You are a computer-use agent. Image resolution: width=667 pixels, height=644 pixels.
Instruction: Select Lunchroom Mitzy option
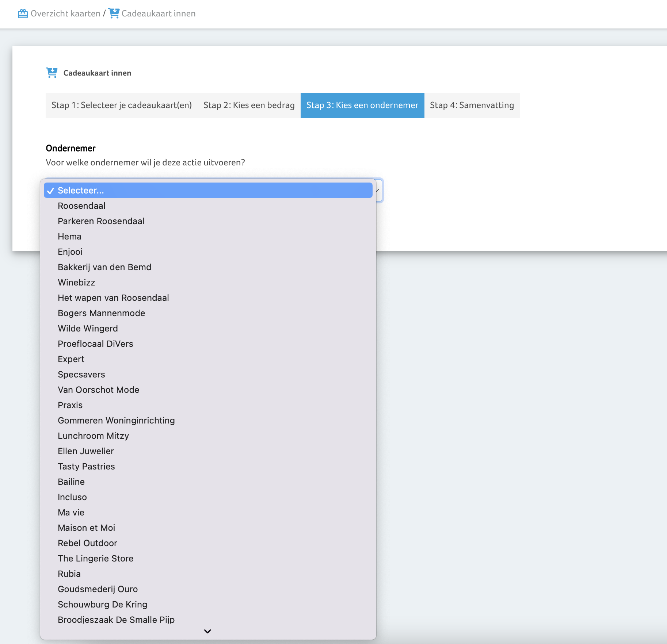pyautogui.click(x=208, y=436)
